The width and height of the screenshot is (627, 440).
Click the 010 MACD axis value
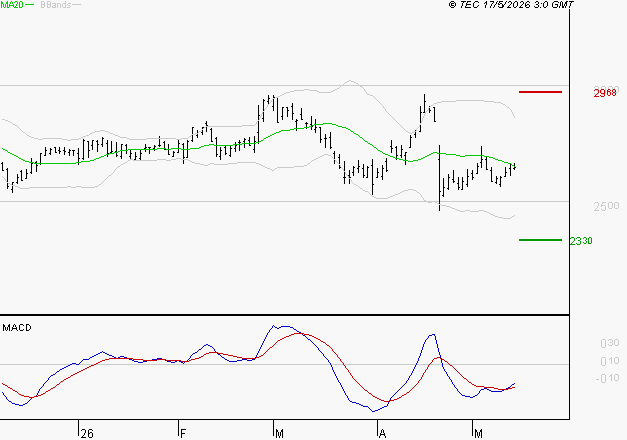click(x=610, y=361)
